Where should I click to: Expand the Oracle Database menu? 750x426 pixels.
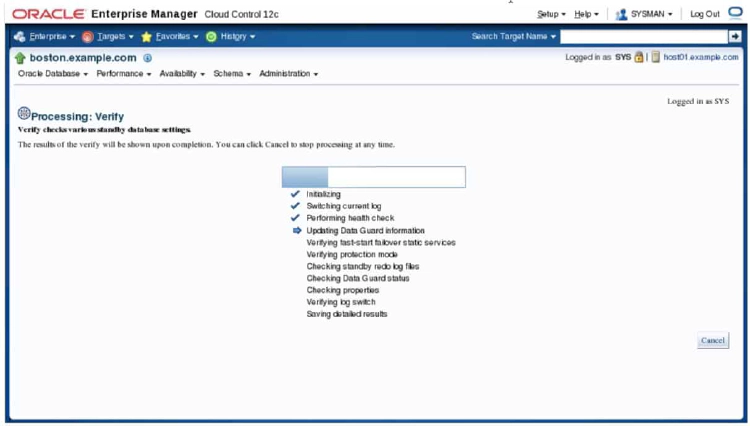53,74
